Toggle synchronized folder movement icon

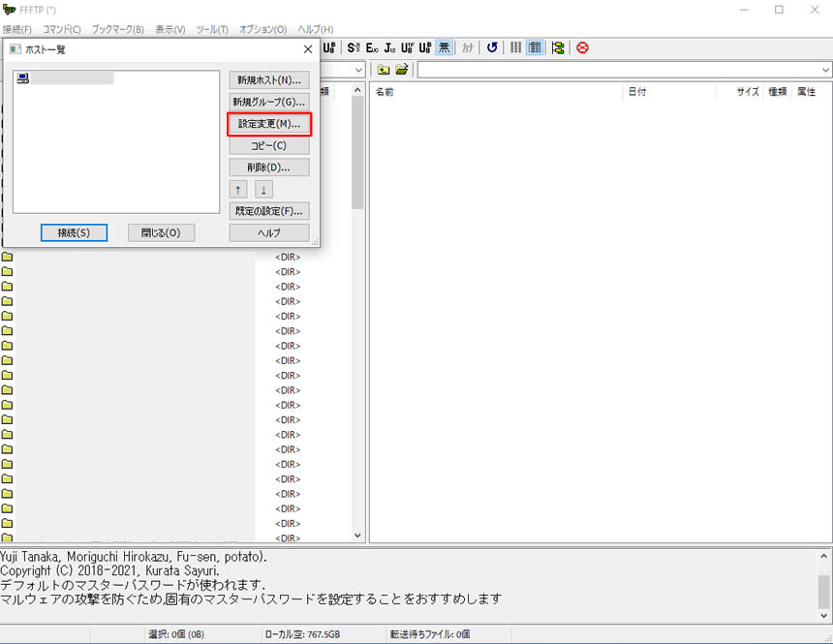[x=558, y=47]
